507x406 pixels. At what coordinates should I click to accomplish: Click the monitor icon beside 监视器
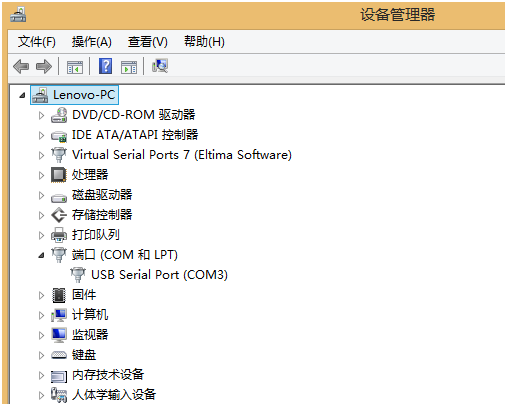59,335
